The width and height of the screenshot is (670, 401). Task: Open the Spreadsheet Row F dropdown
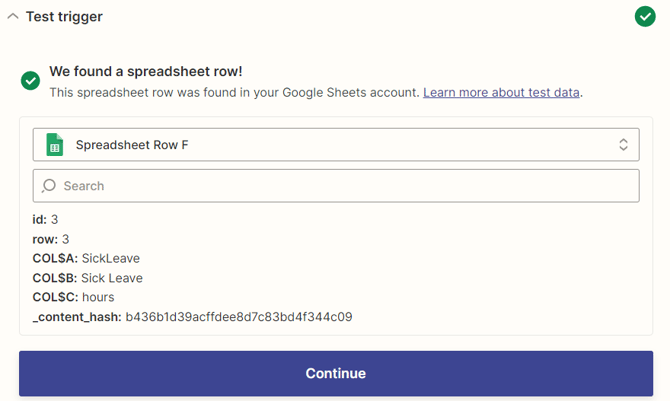pos(335,145)
